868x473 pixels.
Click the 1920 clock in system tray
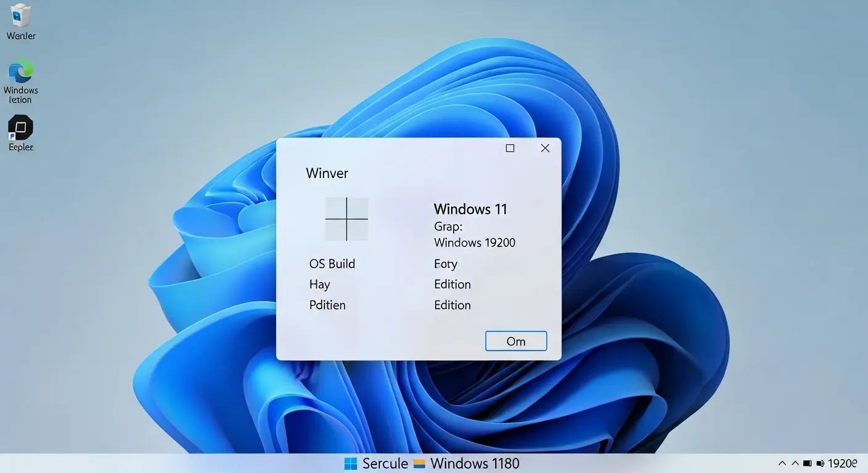[842, 464]
